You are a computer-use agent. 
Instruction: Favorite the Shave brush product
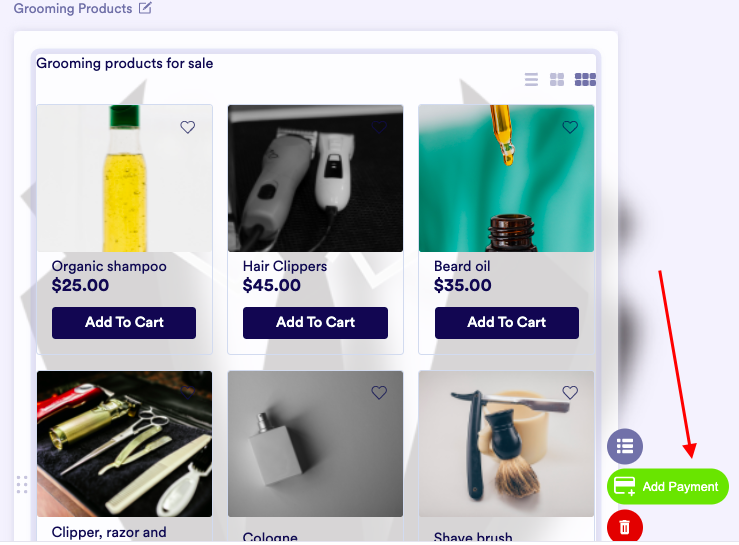click(570, 393)
